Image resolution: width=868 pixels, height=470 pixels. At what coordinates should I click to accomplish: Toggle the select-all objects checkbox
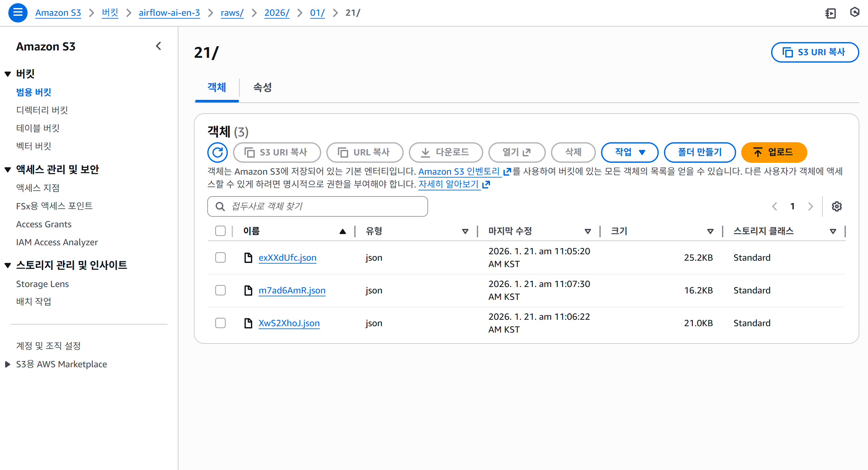pyautogui.click(x=220, y=231)
